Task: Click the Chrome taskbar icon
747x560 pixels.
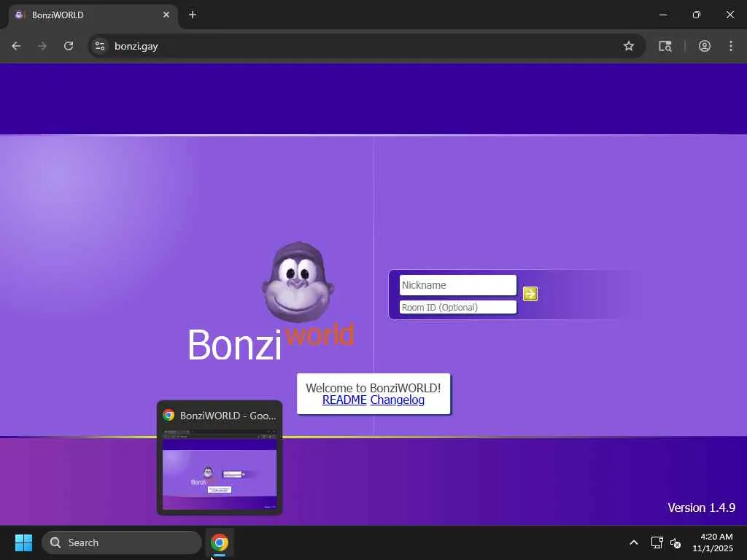Action: (x=220, y=542)
